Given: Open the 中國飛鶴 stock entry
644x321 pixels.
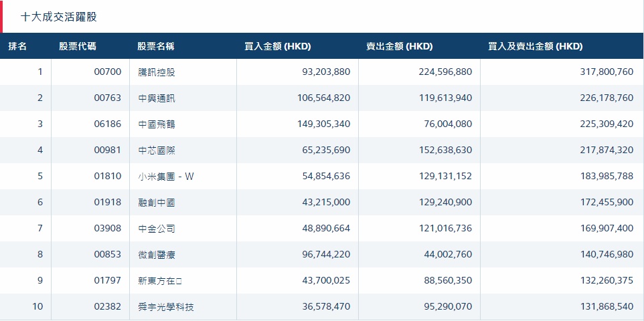Looking at the screenshot, I should 156,124.
